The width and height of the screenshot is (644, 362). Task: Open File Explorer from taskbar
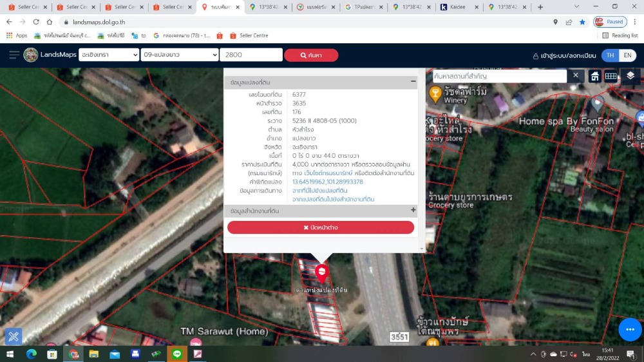pos(93,354)
